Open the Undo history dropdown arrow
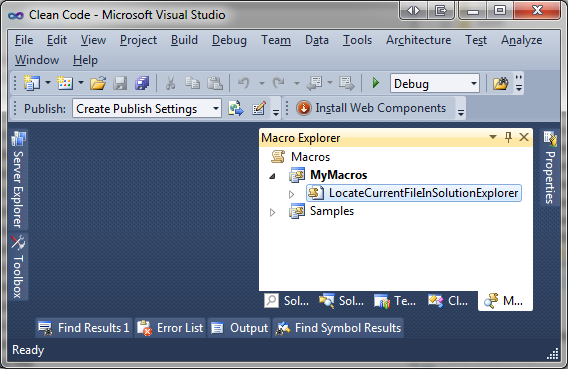568x369 pixels. pos(262,84)
